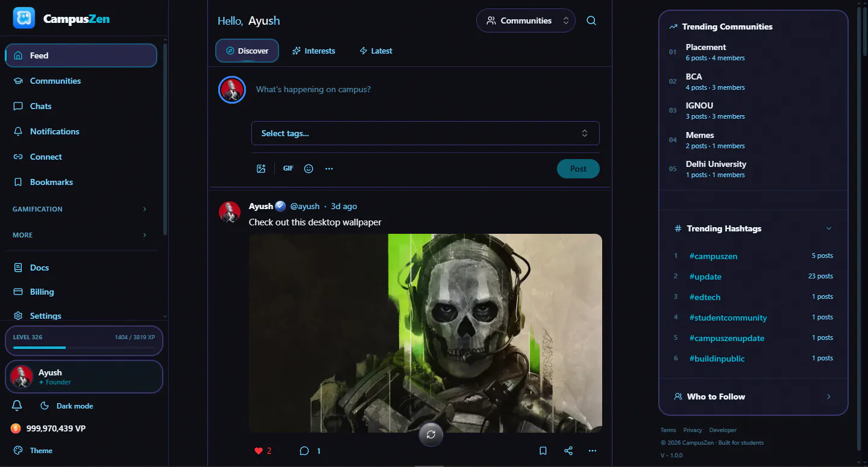The width and height of the screenshot is (868, 467).
Task: Click the Level 326 XP progress bar
Action: click(84, 347)
